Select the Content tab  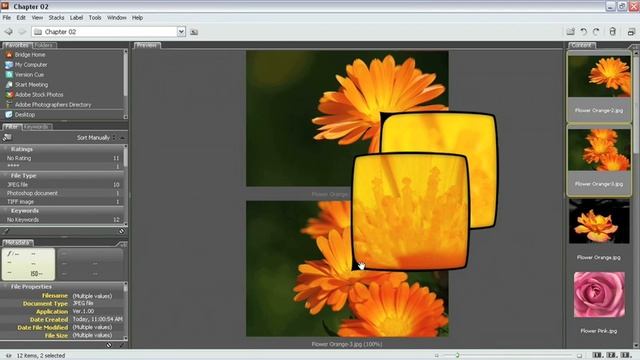pyautogui.click(x=581, y=45)
